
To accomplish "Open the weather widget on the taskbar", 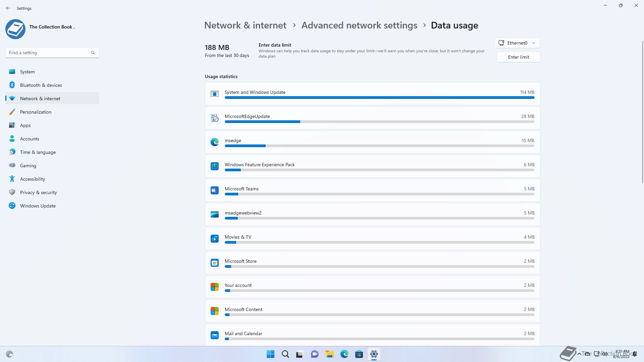I will coord(9,354).
